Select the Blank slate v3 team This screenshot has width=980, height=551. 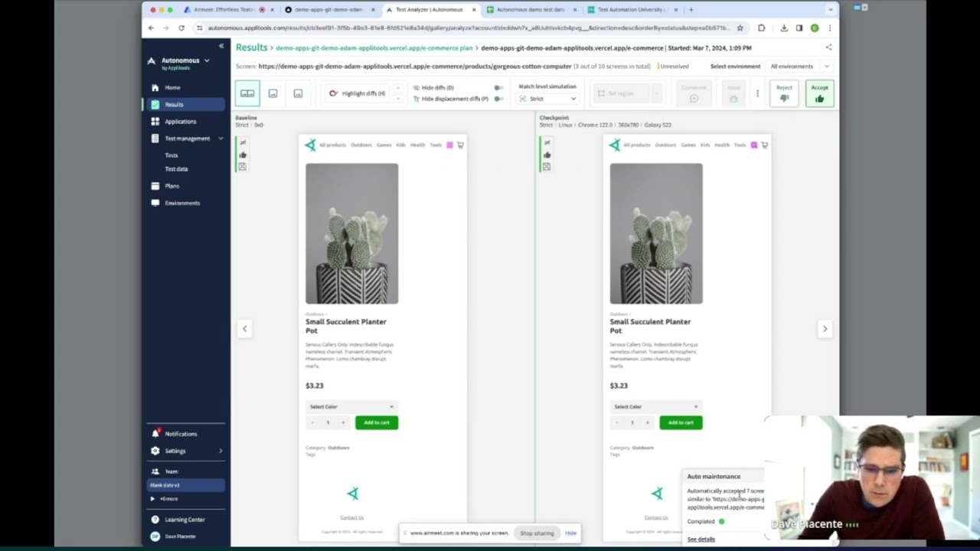(186, 485)
